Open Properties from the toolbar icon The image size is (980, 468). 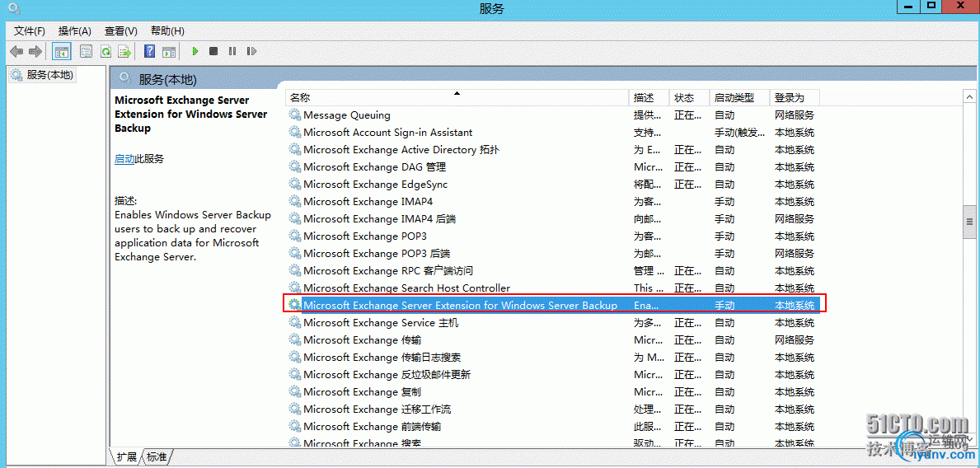pos(87,51)
